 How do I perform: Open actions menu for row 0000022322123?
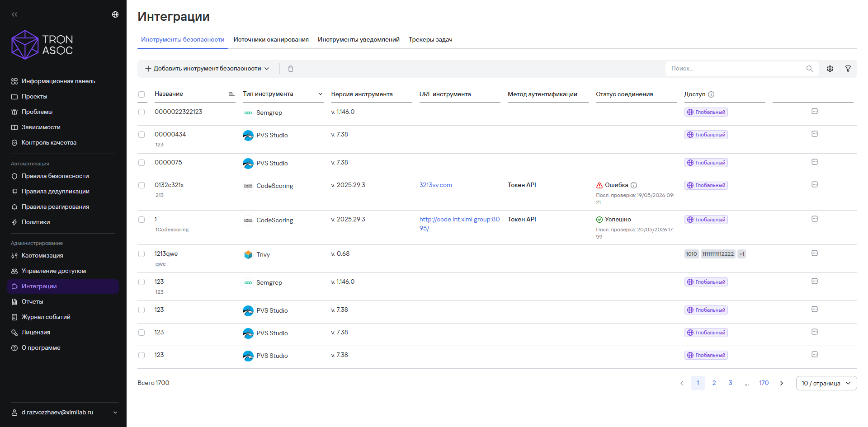(815, 111)
